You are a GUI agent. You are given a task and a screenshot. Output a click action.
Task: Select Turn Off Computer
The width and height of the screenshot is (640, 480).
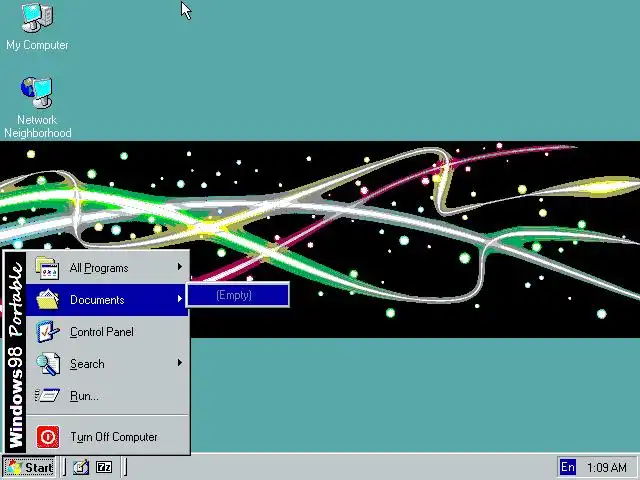pyautogui.click(x=107, y=437)
